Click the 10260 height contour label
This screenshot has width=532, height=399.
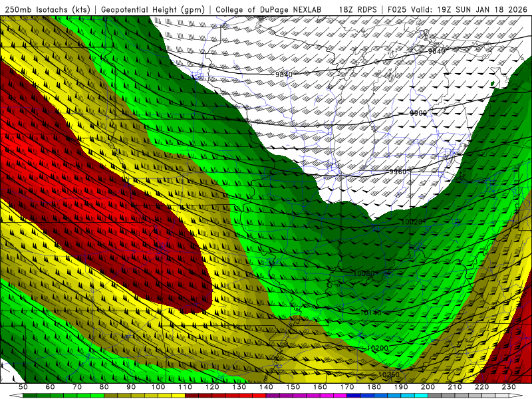click(x=389, y=374)
